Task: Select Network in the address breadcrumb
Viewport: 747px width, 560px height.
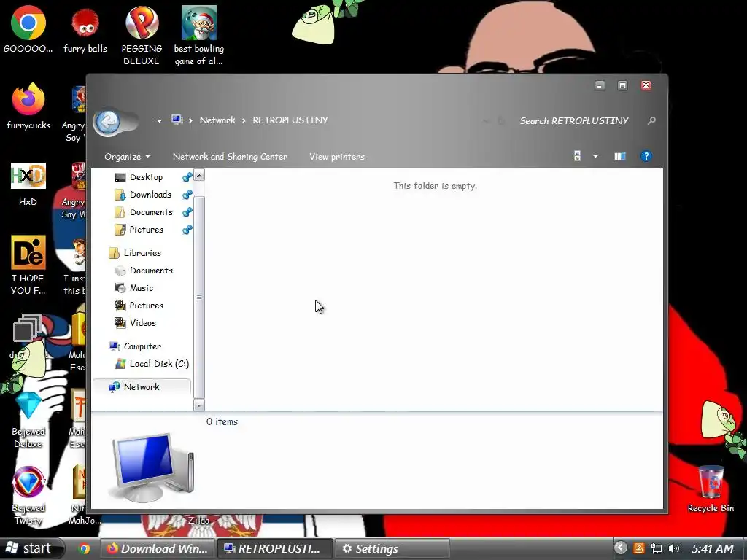Action: click(x=217, y=120)
